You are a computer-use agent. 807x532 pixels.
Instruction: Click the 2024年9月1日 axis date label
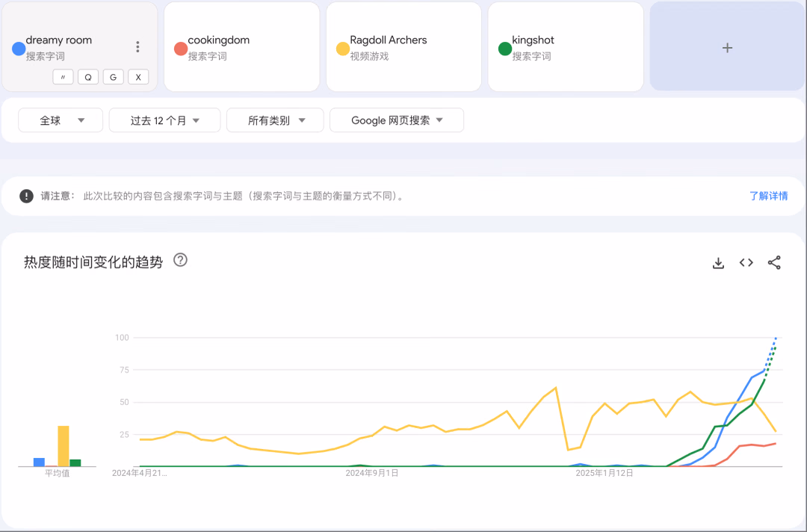pos(371,473)
